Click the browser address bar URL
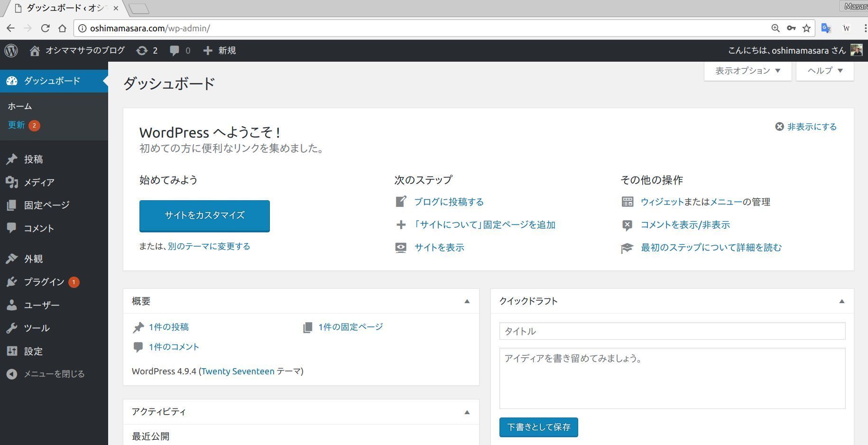 click(150, 28)
